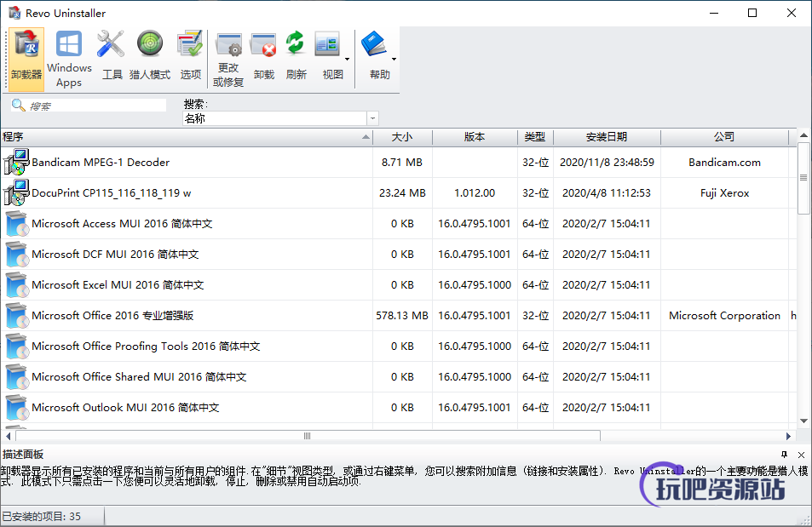The image size is (812, 527).
Task: Select Microsoft Outlook MUI 2016 icon
Action: click(x=16, y=408)
